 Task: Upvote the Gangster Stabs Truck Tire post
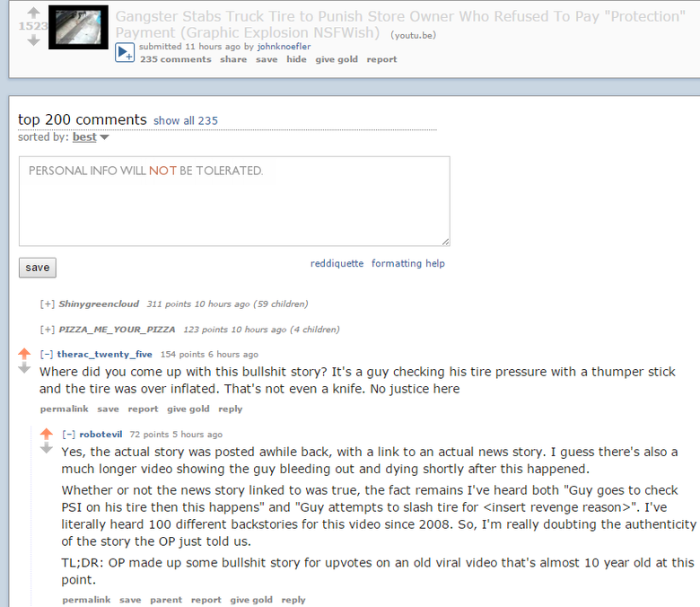pyautogui.click(x=33, y=13)
